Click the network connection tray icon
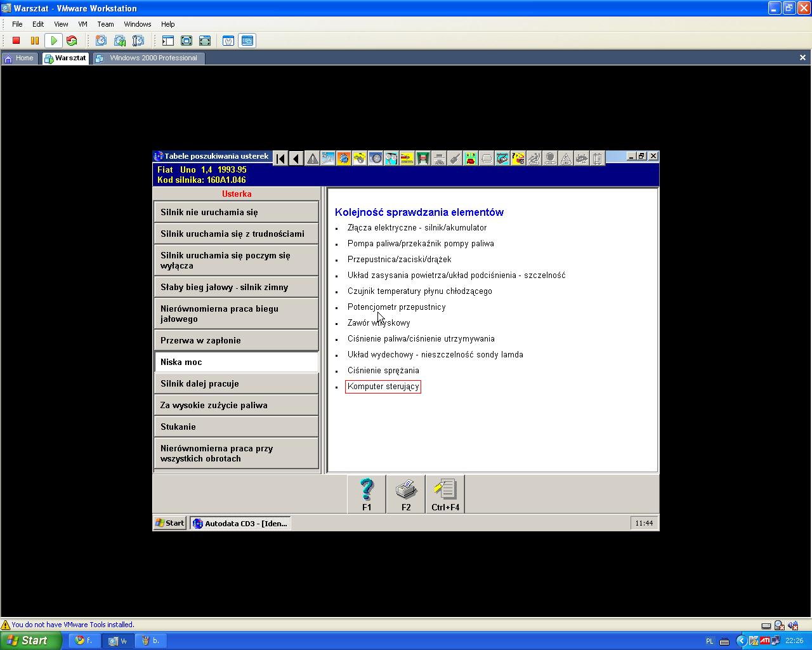 [775, 641]
